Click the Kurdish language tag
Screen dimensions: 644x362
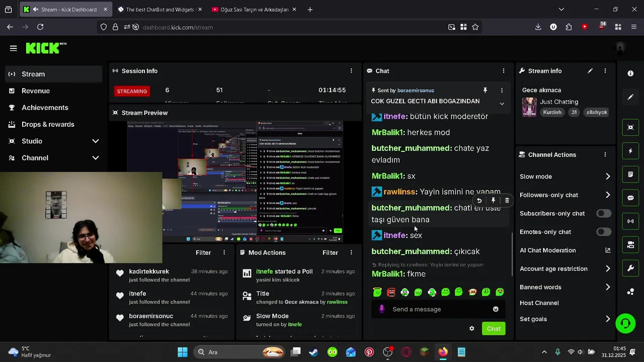click(x=552, y=112)
